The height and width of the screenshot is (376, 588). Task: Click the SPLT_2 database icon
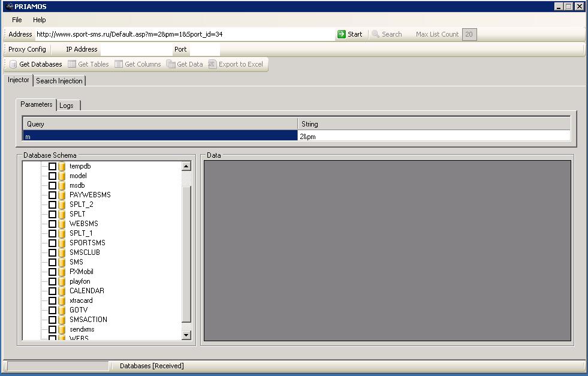(x=62, y=204)
